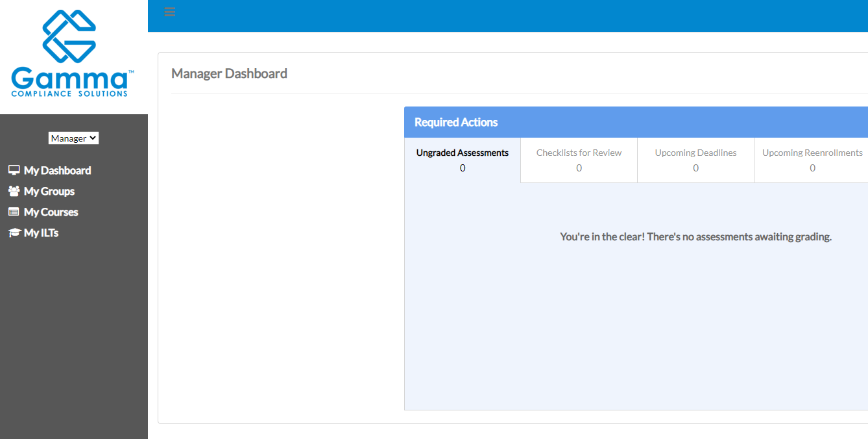Go to My Dashboard in the sidebar
868x439 pixels.
pyautogui.click(x=56, y=169)
